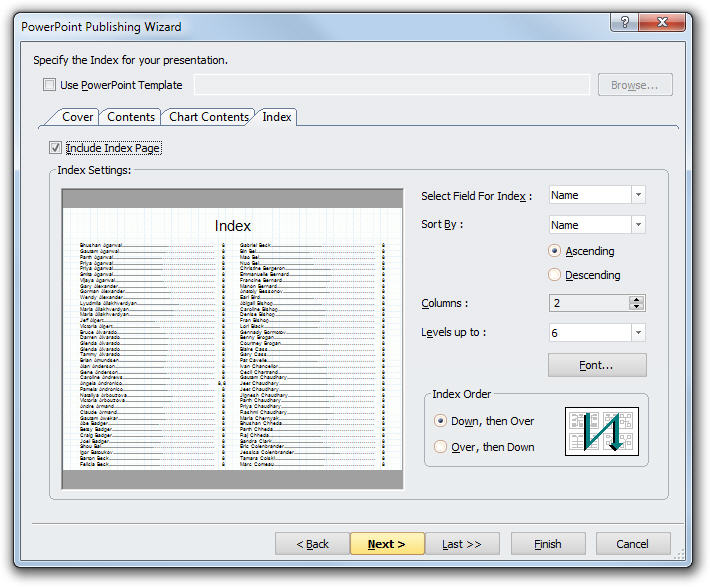Select Ascending sort order
The height and width of the screenshot is (587, 710).
point(555,251)
